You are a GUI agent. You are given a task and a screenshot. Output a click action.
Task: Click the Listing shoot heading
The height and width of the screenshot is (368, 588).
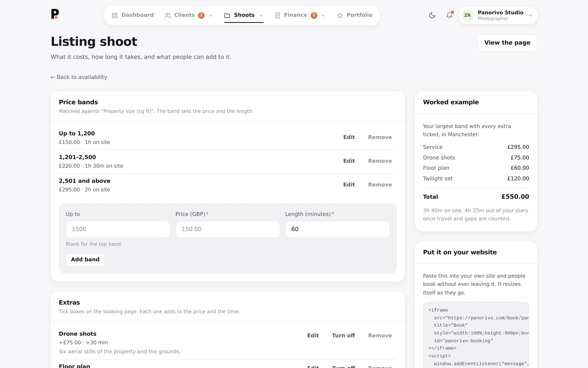94,42
